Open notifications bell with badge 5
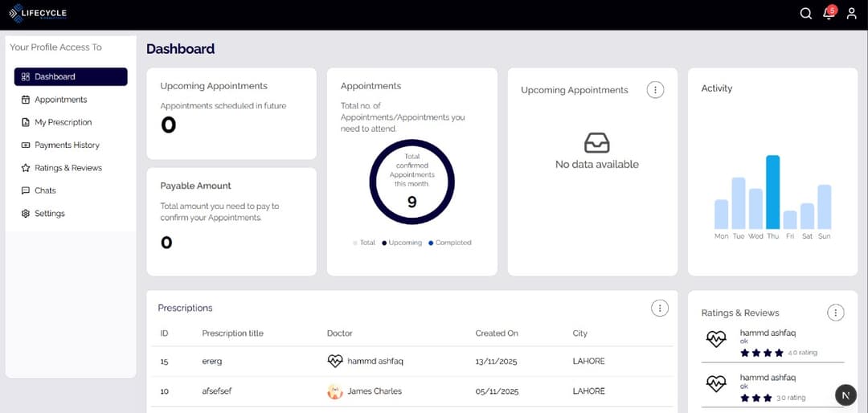Viewport: 868px width, 413px height. (829, 14)
